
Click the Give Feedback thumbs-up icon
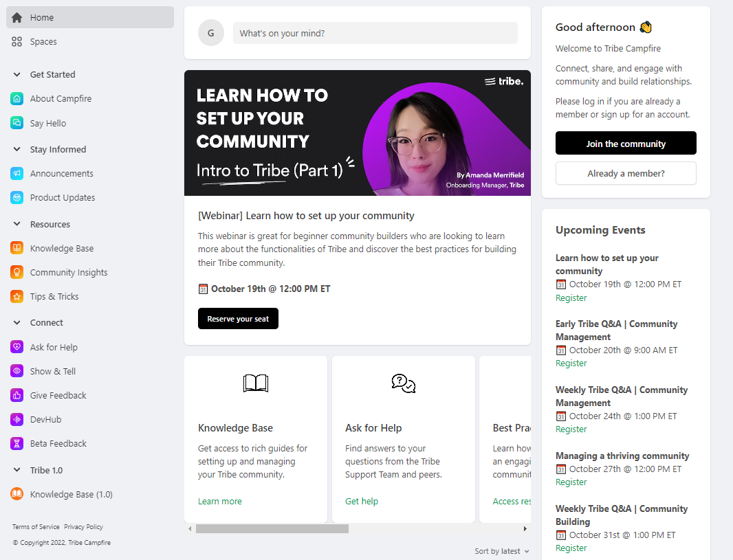(x=17, y=395)
